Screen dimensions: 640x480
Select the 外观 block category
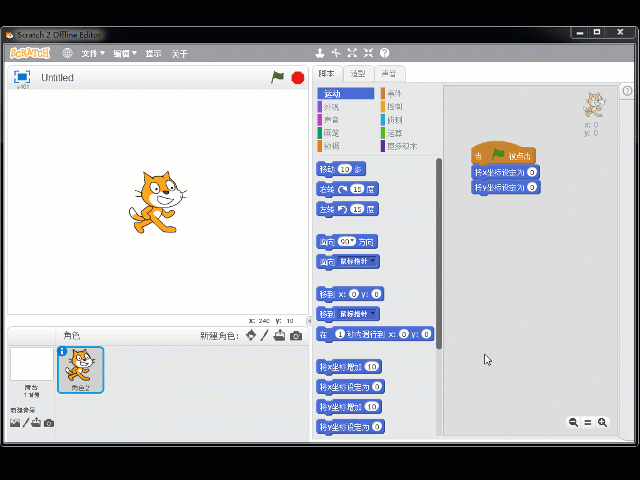click(331, 107)
